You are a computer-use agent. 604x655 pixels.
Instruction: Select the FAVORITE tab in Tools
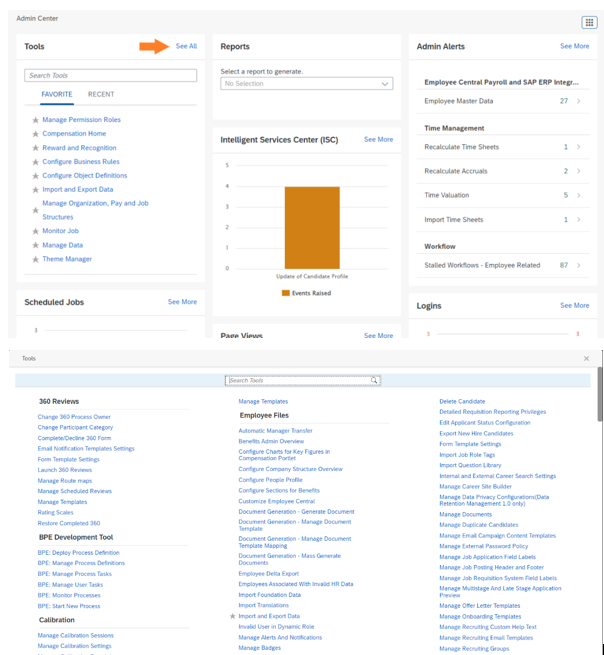click(57, 95)
